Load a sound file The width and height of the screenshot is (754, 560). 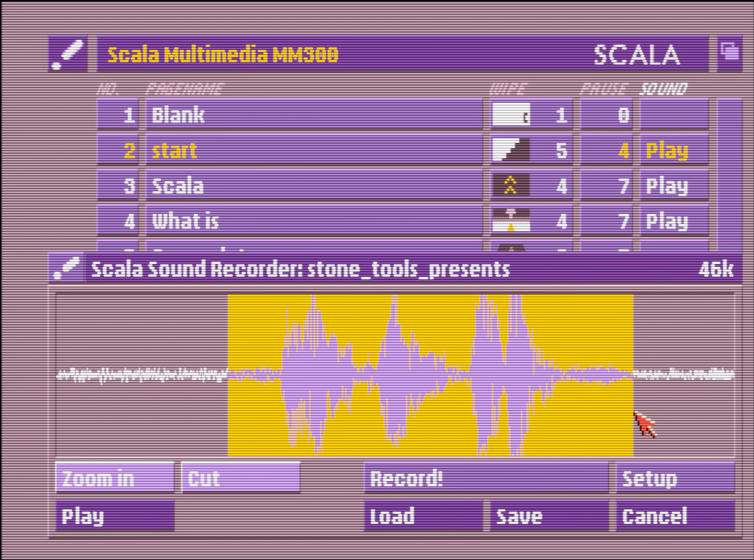(x=423, y=516)
